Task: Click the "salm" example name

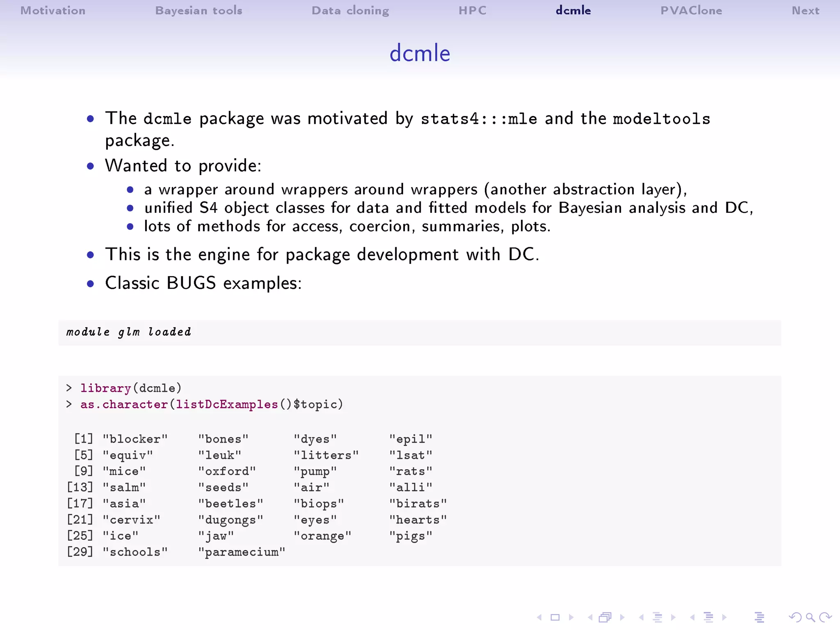Action: tap(124, 487)
